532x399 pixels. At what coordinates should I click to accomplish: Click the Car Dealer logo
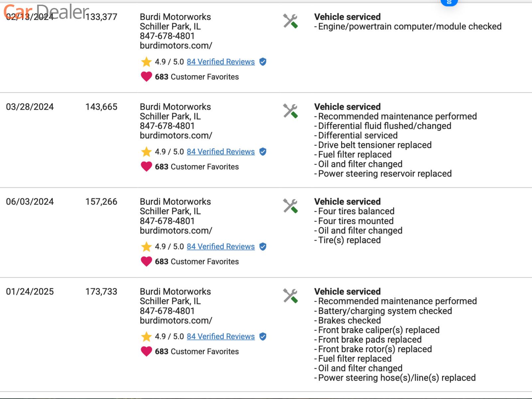click(46, 11)
